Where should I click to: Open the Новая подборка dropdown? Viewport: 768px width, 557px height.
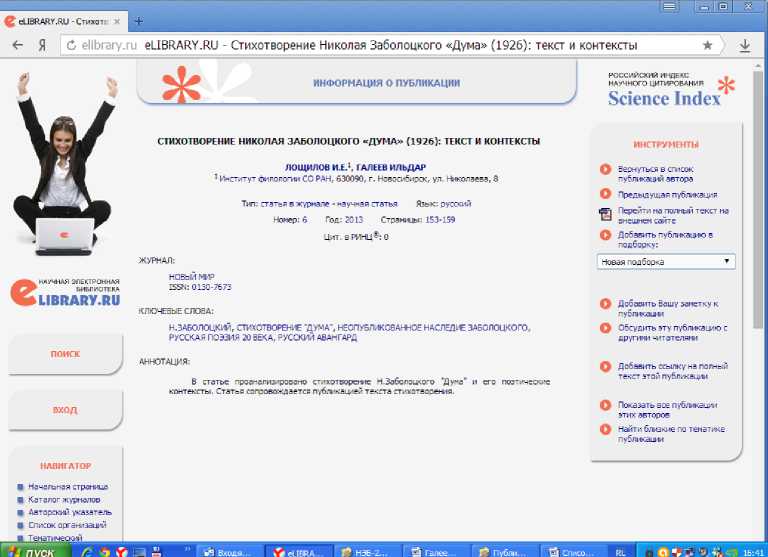pyautogui.click(x=666, y=262)
